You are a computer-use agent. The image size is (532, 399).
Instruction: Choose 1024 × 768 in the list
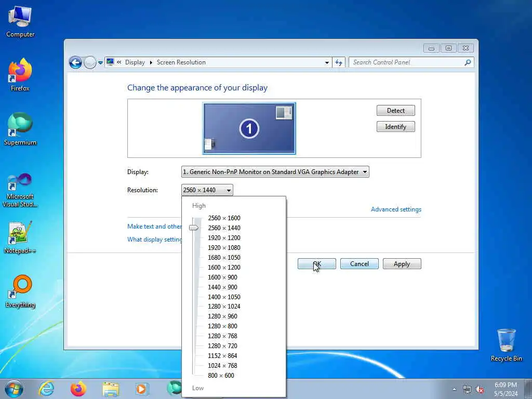click(x=222, y=365)
